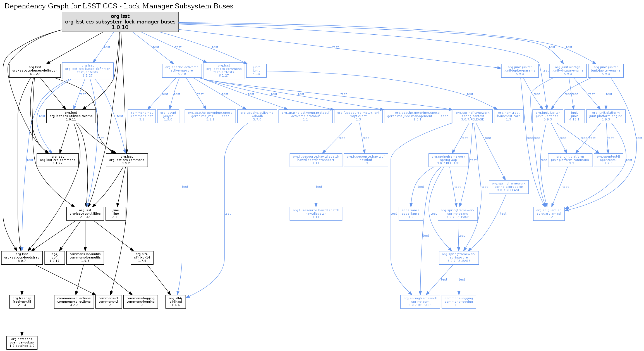Viewport: 644px width, 351px height.
Task: Click the freehep-util 2.1.3 node
Action: click(x=22, y=302)
